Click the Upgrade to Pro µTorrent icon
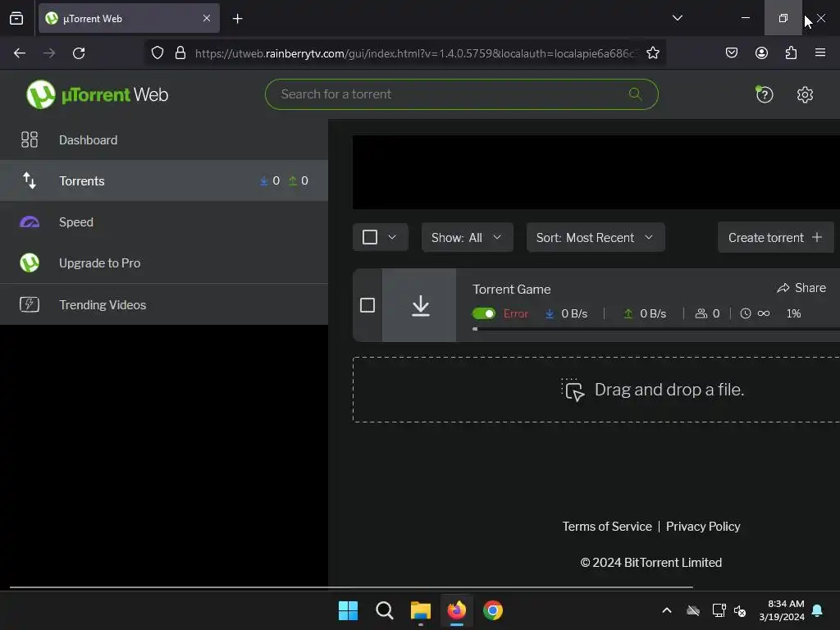Image resolution: width=840 pixels, height=630 pixels. [30, 263]
